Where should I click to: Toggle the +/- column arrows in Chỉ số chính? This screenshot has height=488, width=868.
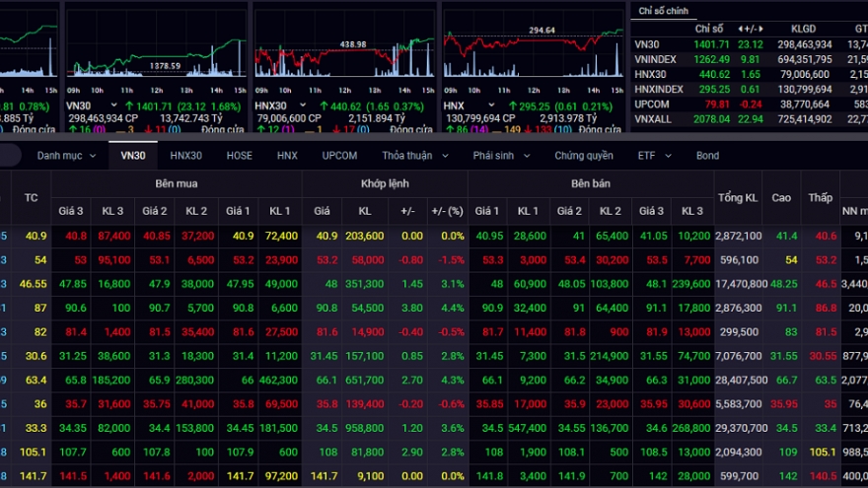(x=751, y=29)
